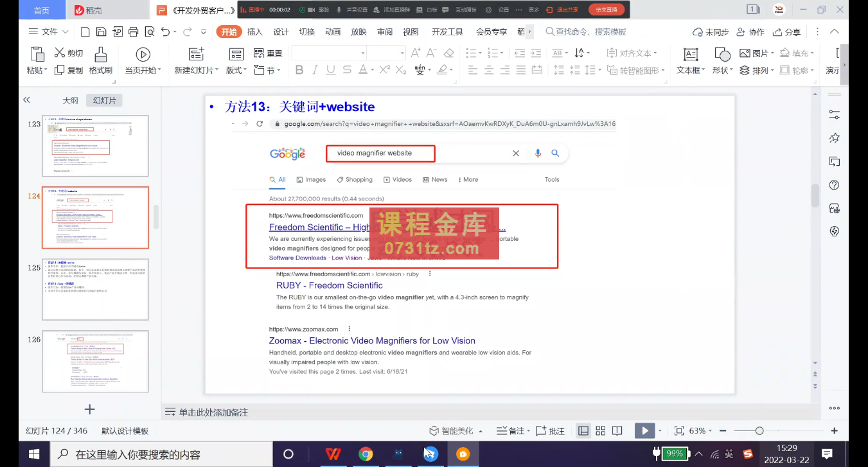Open the 动画 ribbon tab
Image resolution: width=868 pixels, height=467 pixels.
[x=333, y=32]
